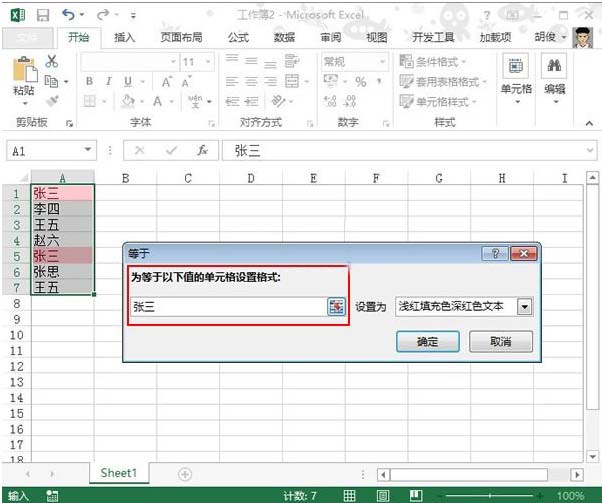
Task: Click the Undo arrow icon
Action: click(x=68, y=15)
